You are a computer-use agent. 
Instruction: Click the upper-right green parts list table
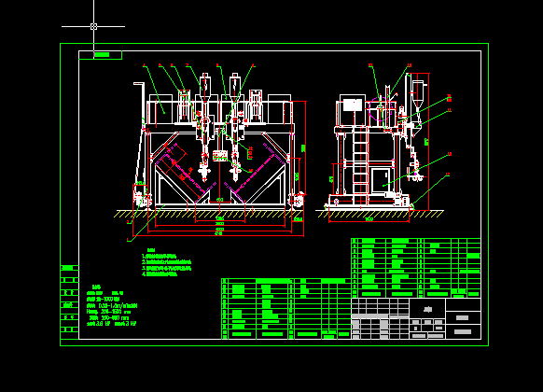click(x=416, y=268)
